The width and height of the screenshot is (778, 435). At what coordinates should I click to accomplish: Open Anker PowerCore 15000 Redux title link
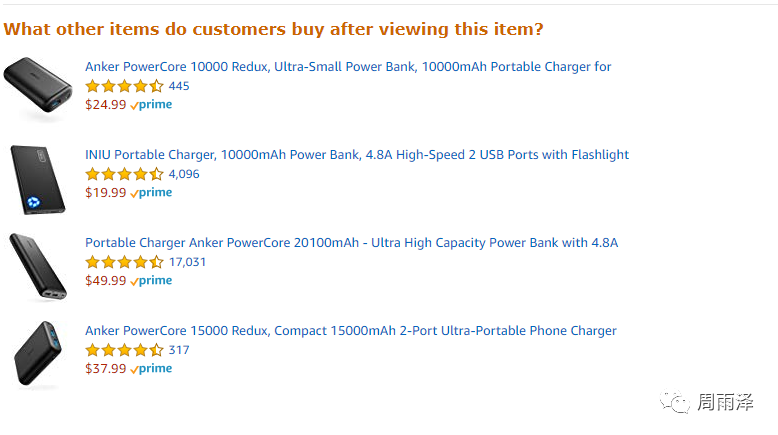350,331
